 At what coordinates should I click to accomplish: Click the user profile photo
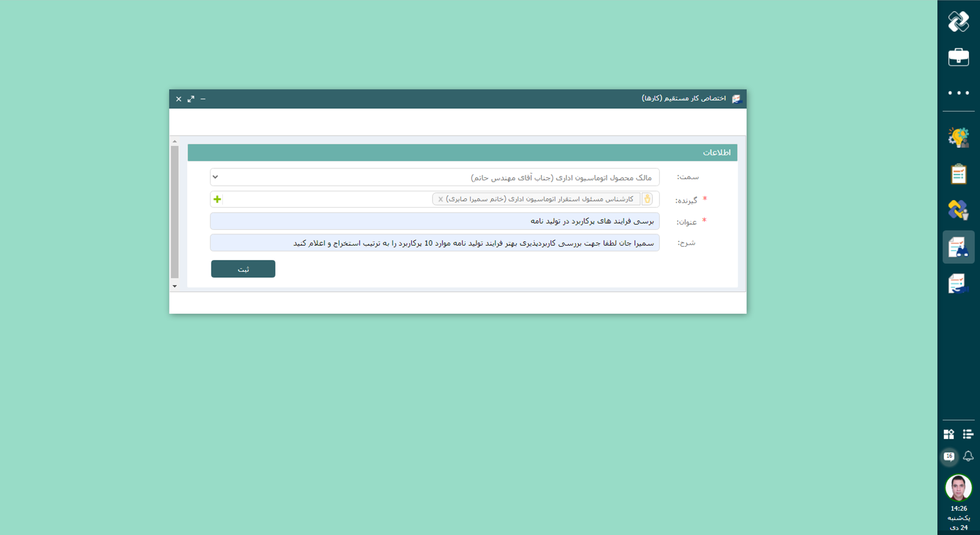click(958, 488)
